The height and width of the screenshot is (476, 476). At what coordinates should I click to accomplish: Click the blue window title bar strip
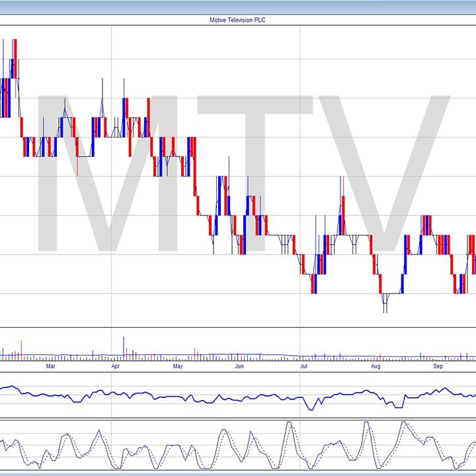[237, 7]
